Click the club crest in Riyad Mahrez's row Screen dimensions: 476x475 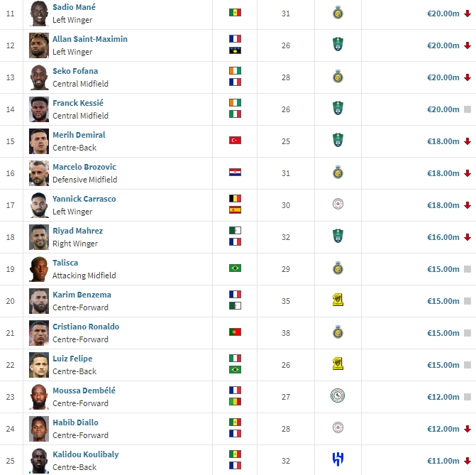click(x=338, y=236)
